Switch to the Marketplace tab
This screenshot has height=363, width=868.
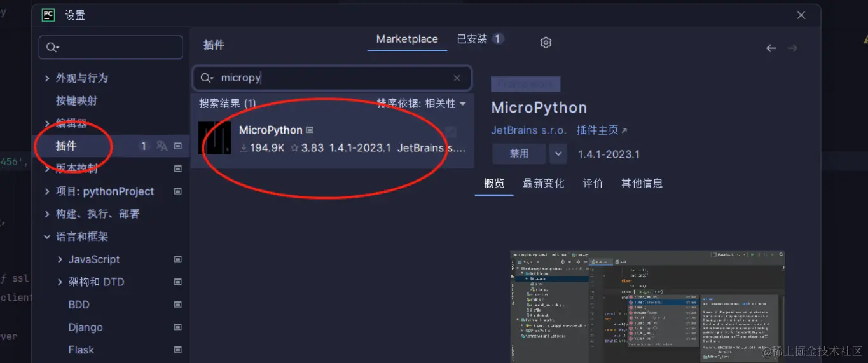[x=407, y=39]
